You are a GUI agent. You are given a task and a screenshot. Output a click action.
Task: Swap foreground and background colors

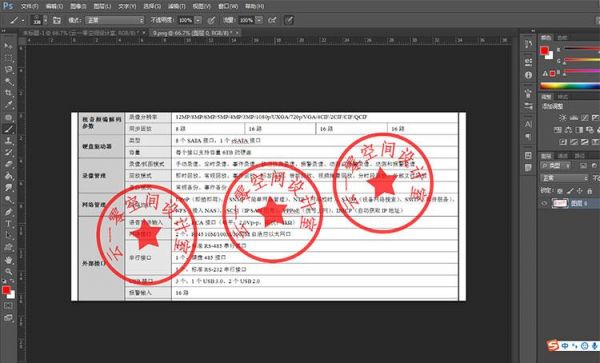click(12, 281)
